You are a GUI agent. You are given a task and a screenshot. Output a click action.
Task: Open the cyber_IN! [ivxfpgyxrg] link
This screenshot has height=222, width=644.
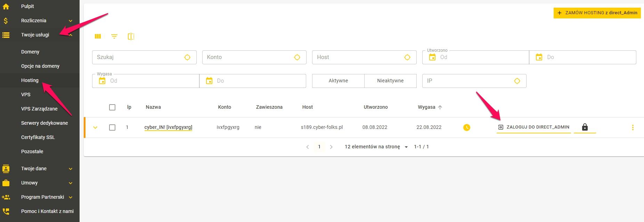[168, 127]
